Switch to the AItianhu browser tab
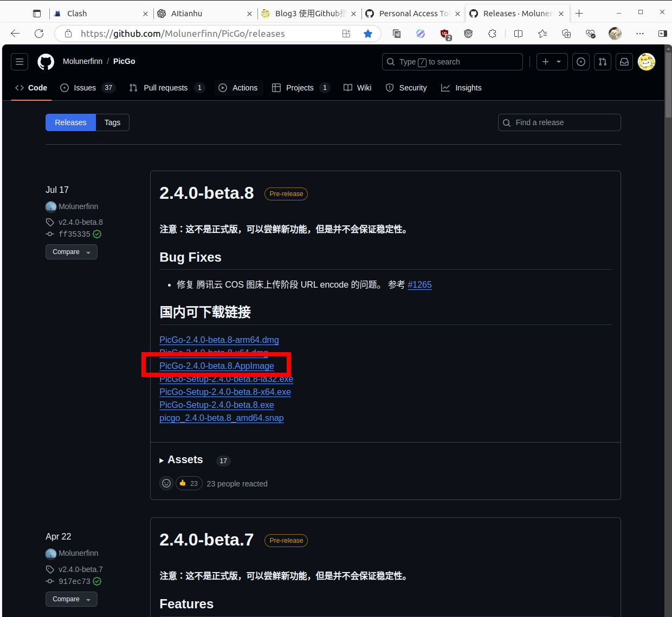Screen dimensions: 672x617 tap(205, 14)
